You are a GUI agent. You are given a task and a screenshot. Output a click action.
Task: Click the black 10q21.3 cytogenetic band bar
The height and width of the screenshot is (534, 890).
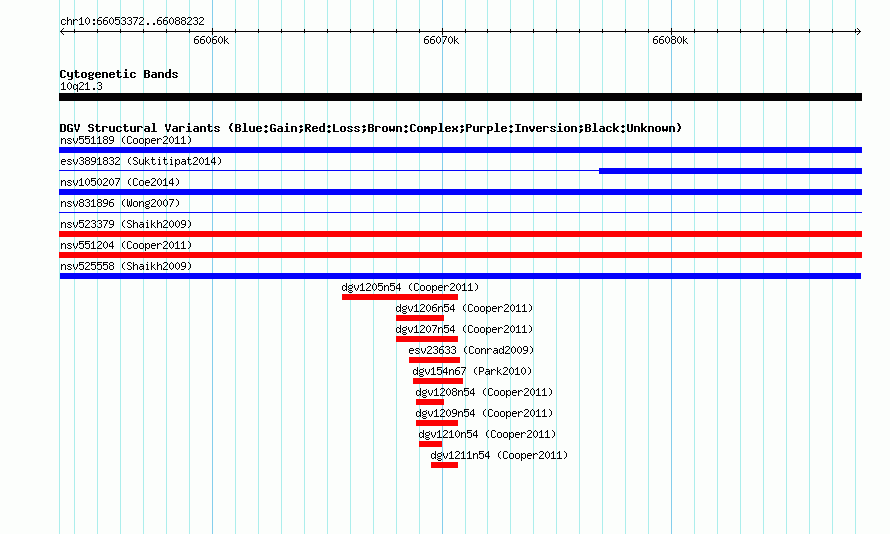(x=460, y=97)
